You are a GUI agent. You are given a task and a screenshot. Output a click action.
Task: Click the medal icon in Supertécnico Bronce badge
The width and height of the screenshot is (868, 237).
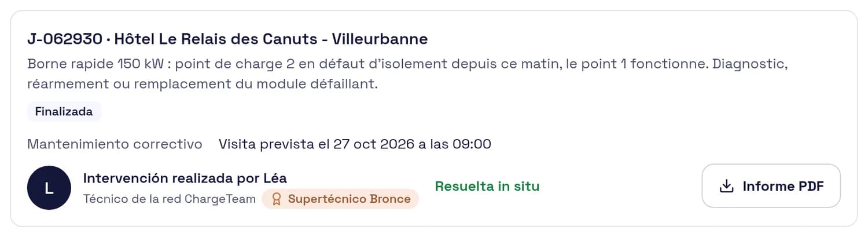(276, 199)
